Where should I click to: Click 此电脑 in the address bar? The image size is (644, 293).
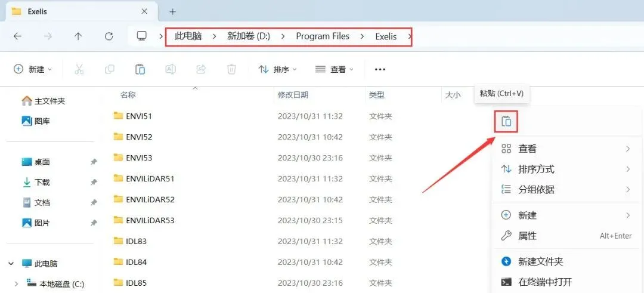pos(188,36)
